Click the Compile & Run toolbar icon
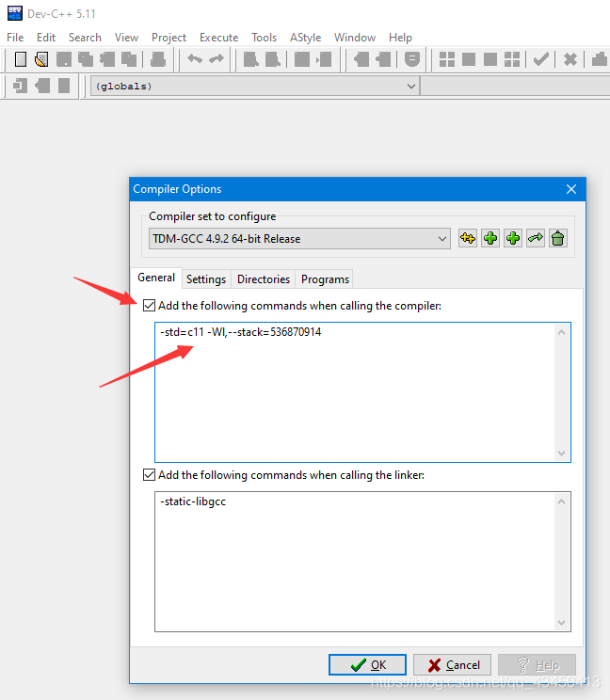The height and width of the screenshot is (700, 610). pos(490,59)
